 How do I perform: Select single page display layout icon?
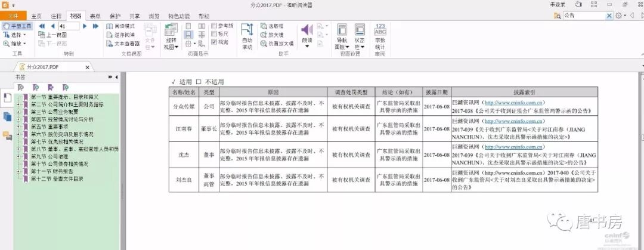[x=188, y=26]
